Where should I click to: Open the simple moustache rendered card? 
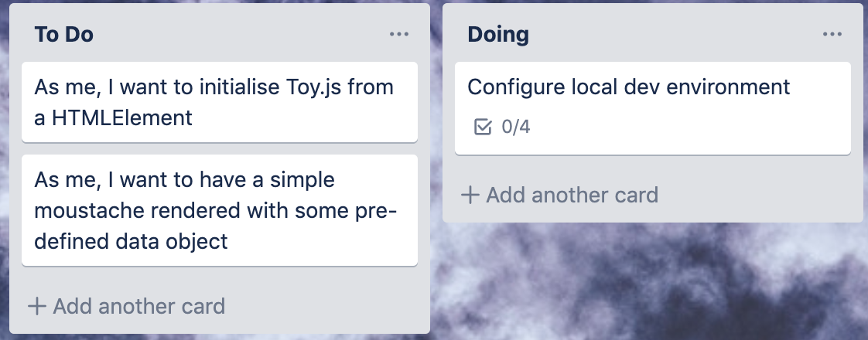point(220,211)
